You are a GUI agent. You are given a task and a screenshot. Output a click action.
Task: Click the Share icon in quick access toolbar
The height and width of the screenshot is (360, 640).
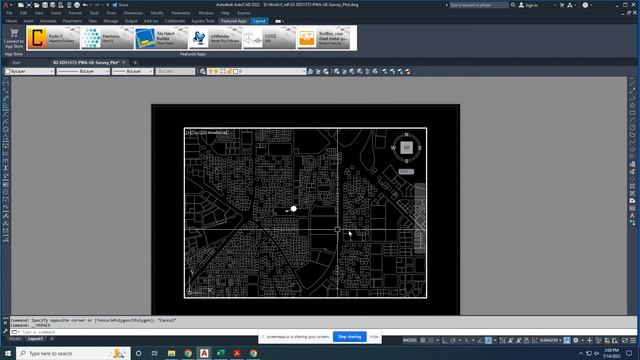click(120, 5)
